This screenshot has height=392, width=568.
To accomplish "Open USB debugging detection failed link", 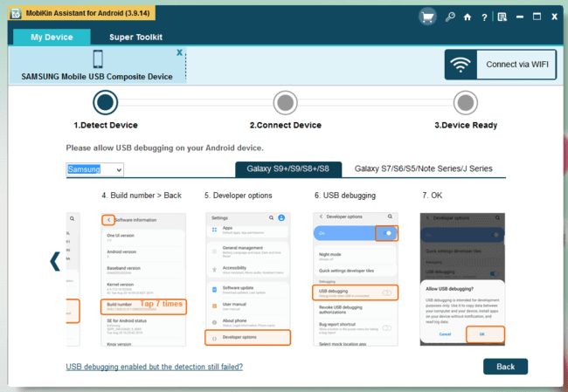I will point(155,367).
